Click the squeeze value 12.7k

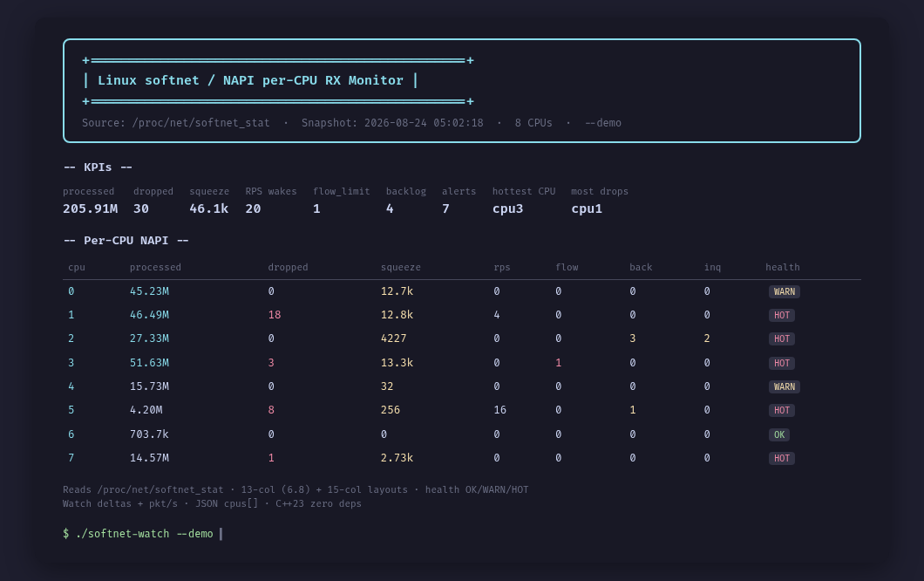coord(397,290)
